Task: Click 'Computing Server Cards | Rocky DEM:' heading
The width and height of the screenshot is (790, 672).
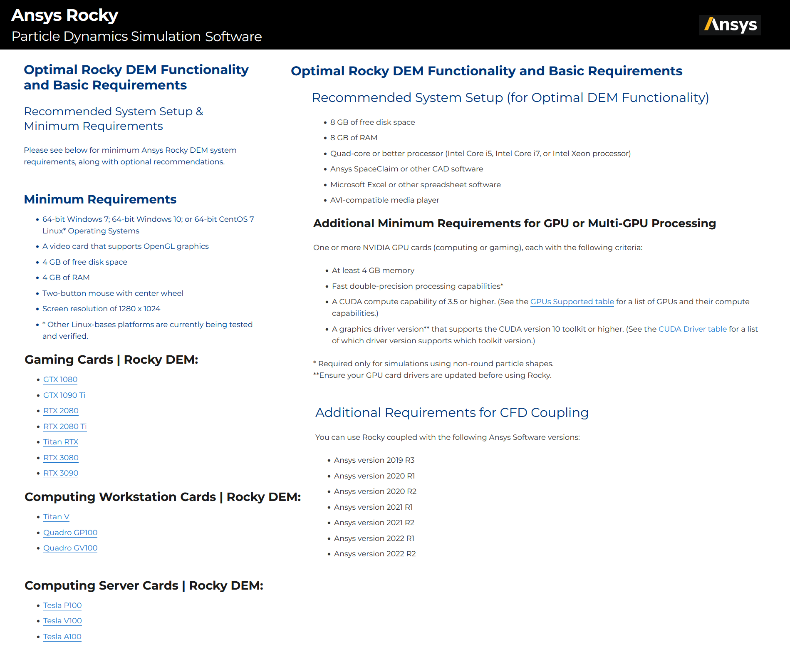Action: (x=144, y=585)
